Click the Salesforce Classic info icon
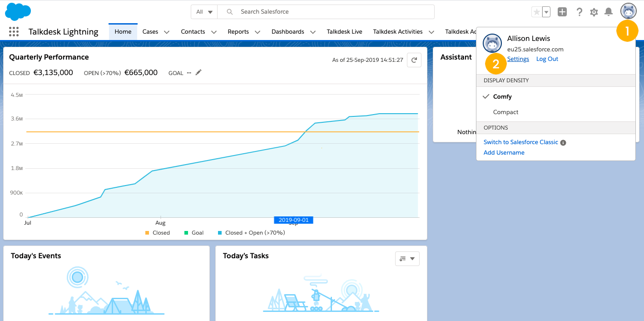The width and height of the screenshot is (644, 321). point(563,142)
